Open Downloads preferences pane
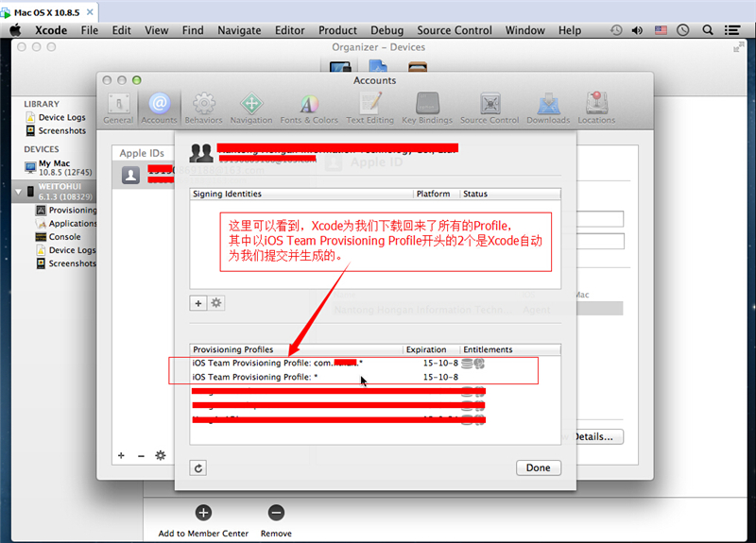The image size is (756, 543). pyautogui.click(x=548, y=109)
